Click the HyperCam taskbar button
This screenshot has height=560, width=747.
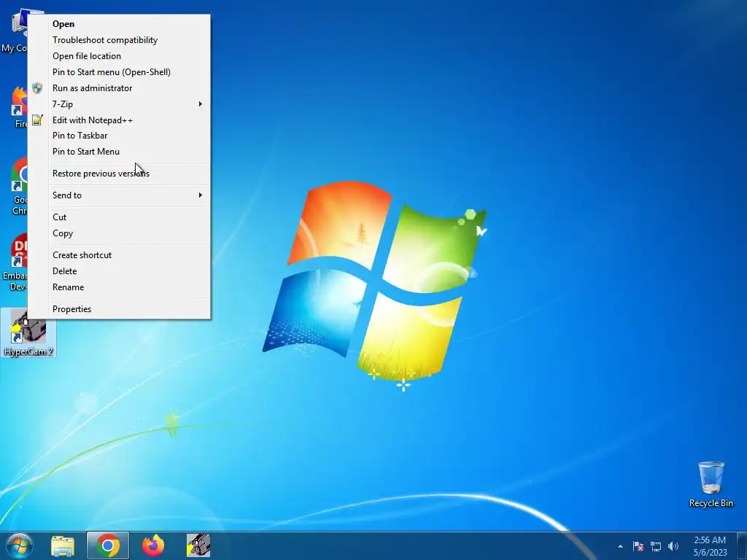(x=198, y=545)
